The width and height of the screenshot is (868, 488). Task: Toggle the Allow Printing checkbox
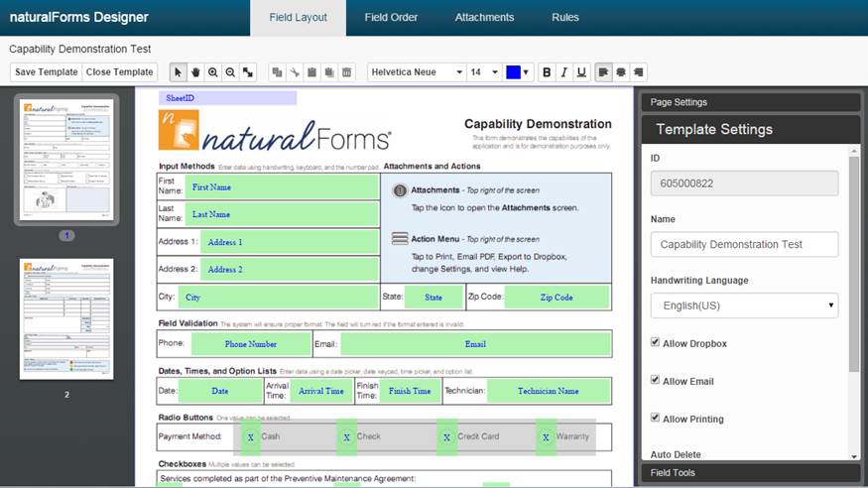(656, 418)
